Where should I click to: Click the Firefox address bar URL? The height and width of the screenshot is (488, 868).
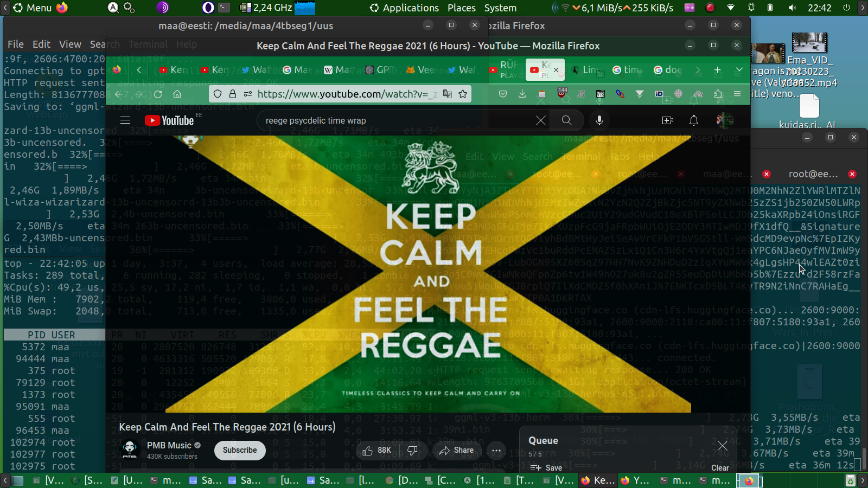(x=346, y=94)
